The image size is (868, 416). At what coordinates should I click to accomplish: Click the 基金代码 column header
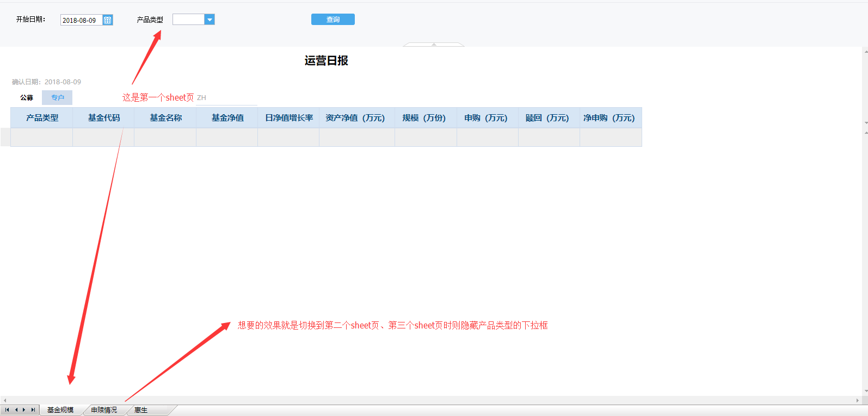(103, 117)
